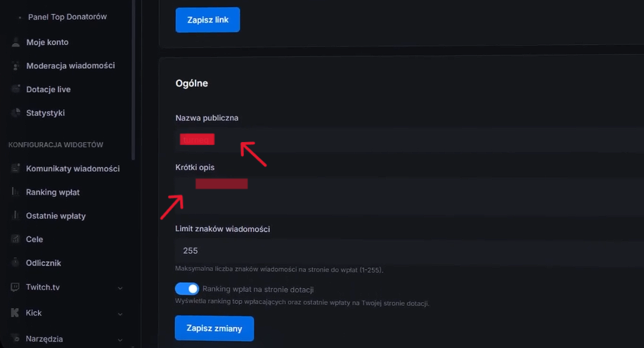Click the Komunikaty wiadomości icon
644x348 pixels.
(x=15, y=169)
